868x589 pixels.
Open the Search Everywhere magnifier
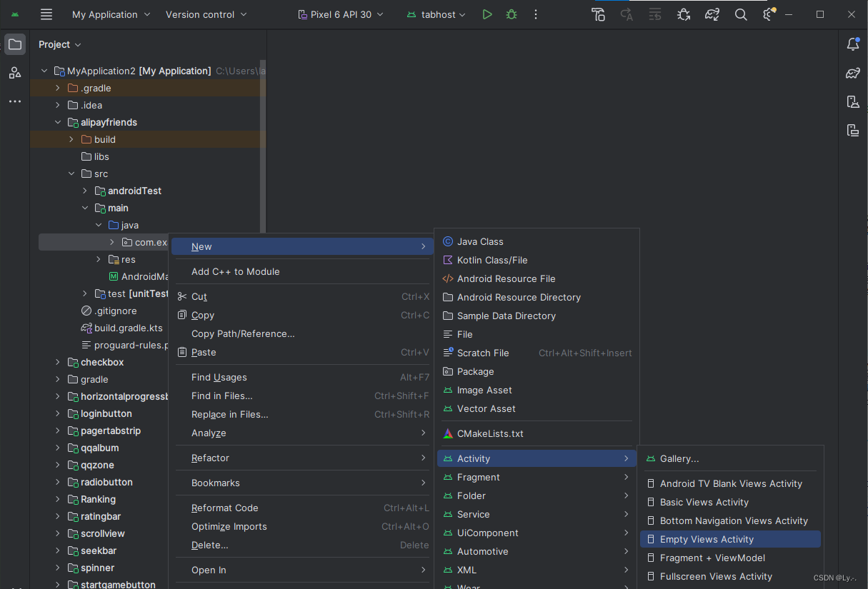tap(741, 14)
